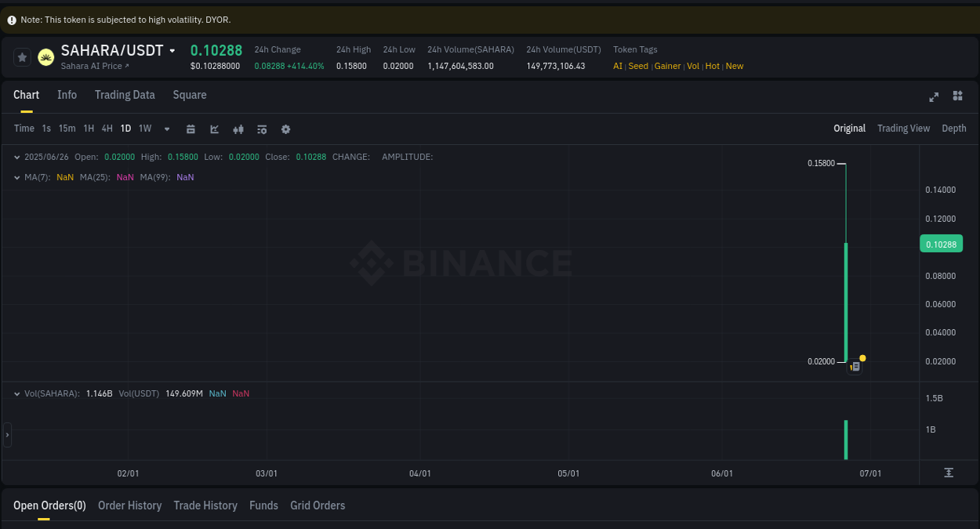Screen dimensions: 980x529
Task: Click the auto-scale icon below the price axis
Action: tap(948, 473)
